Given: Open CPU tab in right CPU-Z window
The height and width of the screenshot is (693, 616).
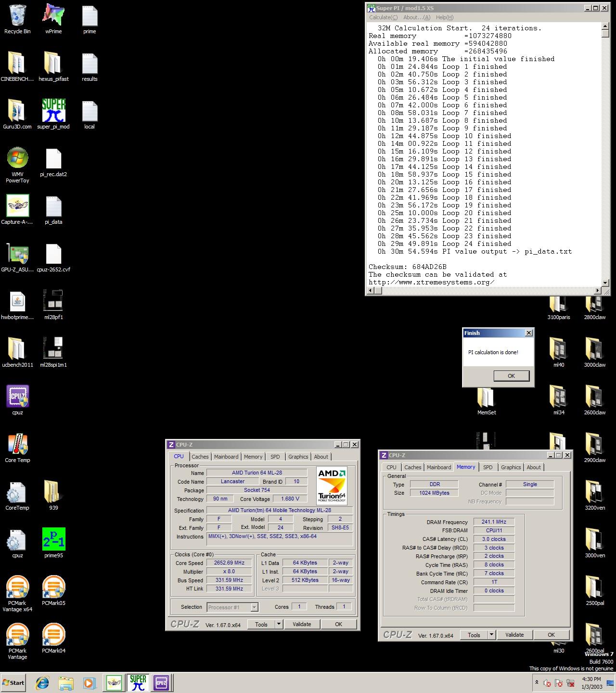Looking at the screenshot, I should point(391,467).
